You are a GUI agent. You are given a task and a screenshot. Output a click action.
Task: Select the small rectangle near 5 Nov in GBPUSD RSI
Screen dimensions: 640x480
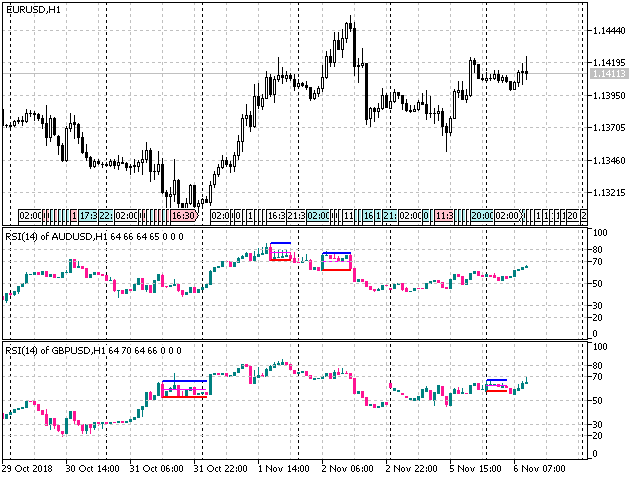497,385
